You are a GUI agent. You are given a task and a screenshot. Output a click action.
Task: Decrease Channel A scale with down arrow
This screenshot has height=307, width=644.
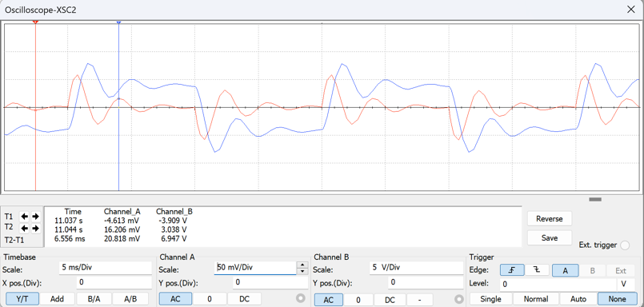point(302,272)
